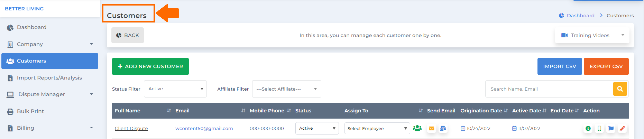The height and width of the screenshot is (139, 644).
Task: Click the green assign group users icon
Action: pos(417,128)
